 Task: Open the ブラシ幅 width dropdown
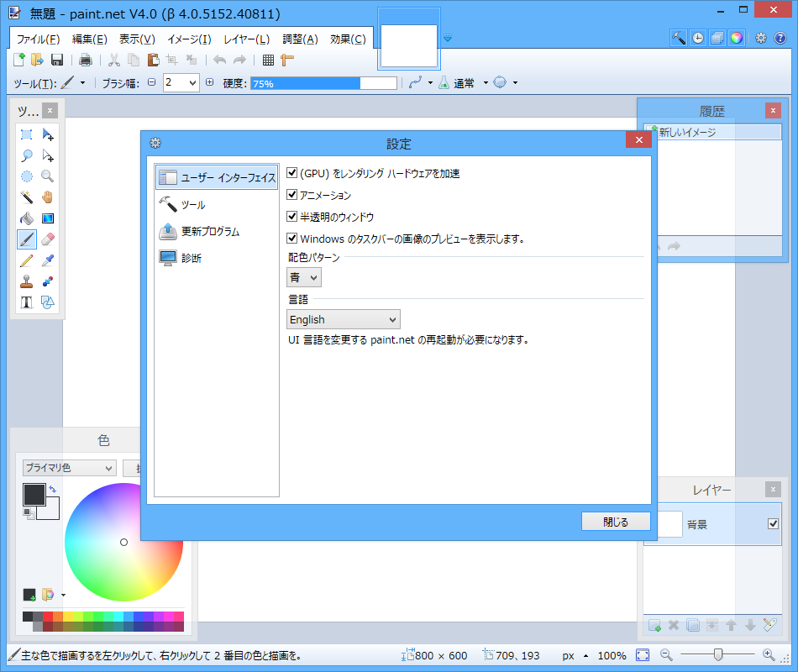point(191,82)
